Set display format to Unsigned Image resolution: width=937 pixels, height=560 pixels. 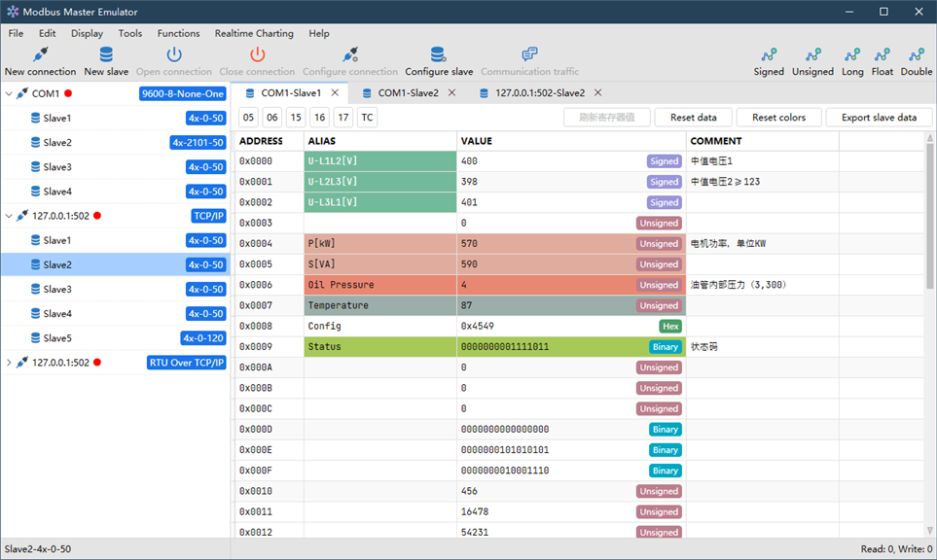[x=812, y=62]
